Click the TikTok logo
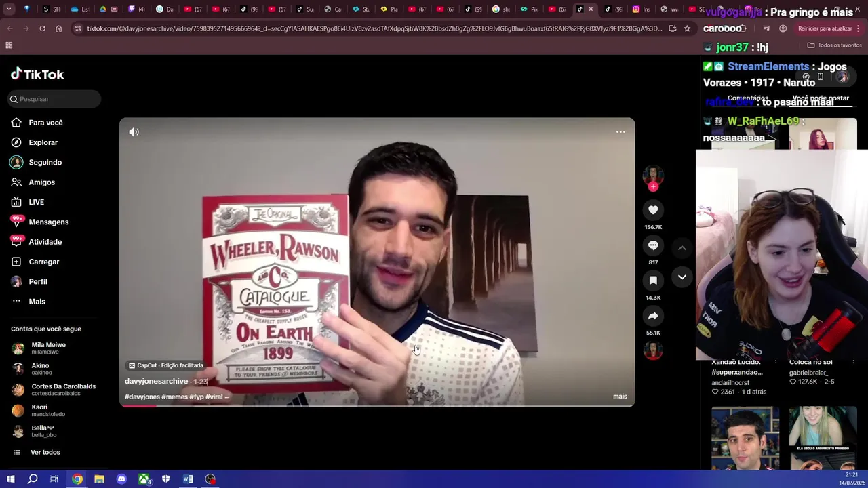Screen dimensions: 868x488 [x=37, y=74]
